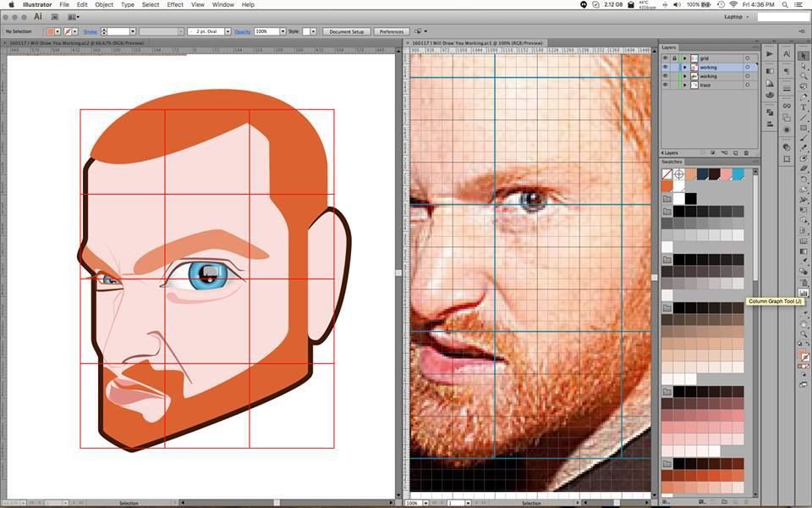Open the Effect menu
Screen dimensions: 812x508
pos(175,5)
